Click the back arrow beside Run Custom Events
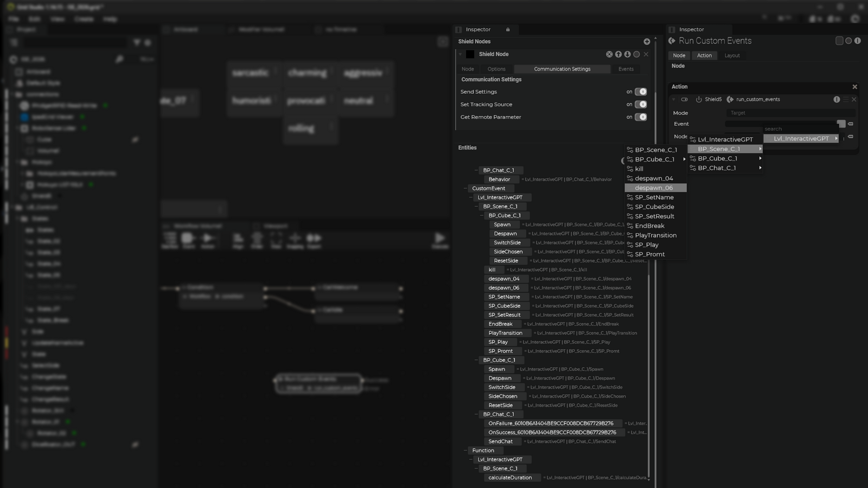This screenshot has width=868, height=488. (672, 41)
